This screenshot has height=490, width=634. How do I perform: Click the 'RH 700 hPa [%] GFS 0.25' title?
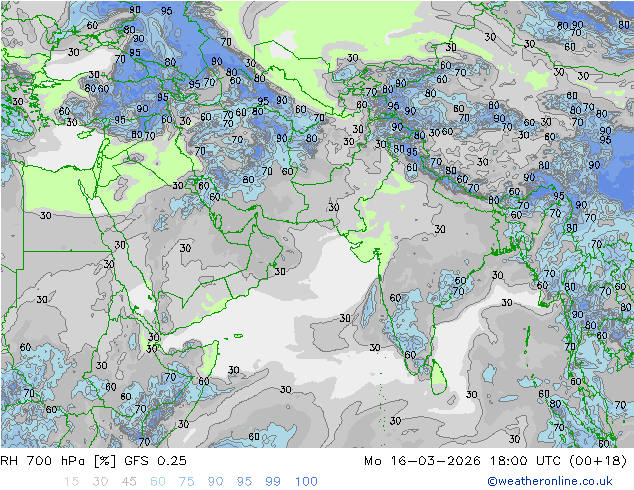click(93, 460)
